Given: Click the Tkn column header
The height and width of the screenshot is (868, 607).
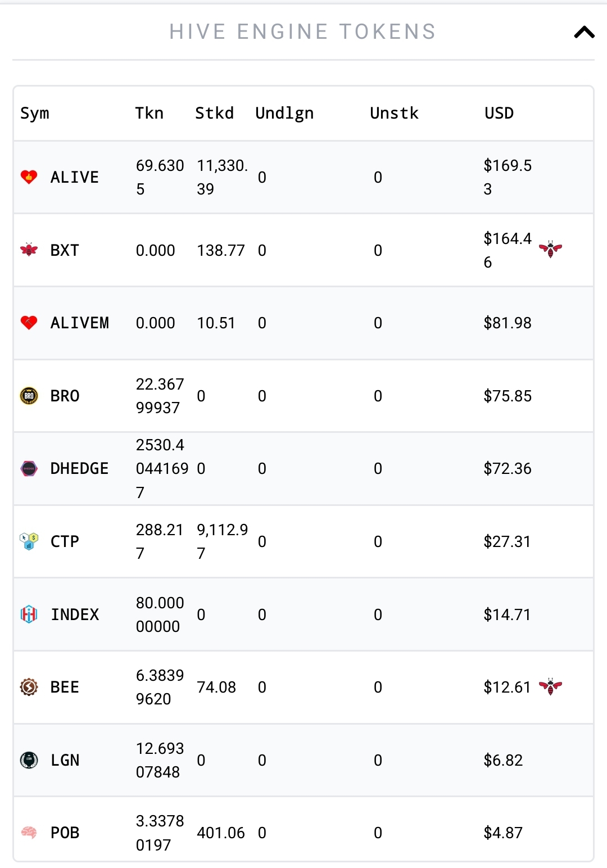Looking at the screenshot, I should 149,113.
